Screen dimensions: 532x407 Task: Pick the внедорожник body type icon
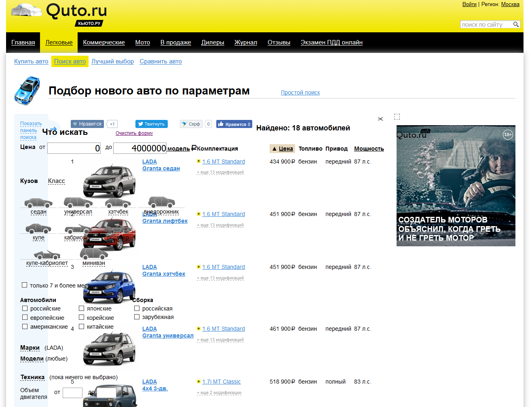pyautogui.click(x=161, y=201)
